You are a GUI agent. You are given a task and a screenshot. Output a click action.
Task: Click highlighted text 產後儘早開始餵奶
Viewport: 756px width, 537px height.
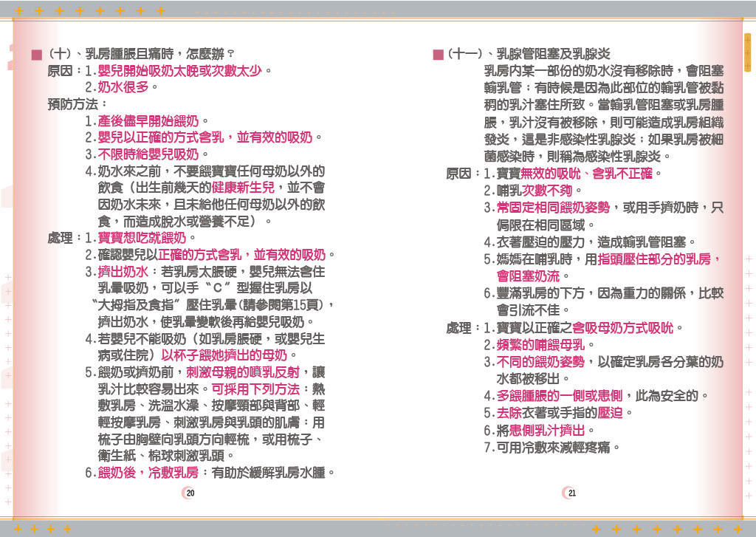[148, 120]
